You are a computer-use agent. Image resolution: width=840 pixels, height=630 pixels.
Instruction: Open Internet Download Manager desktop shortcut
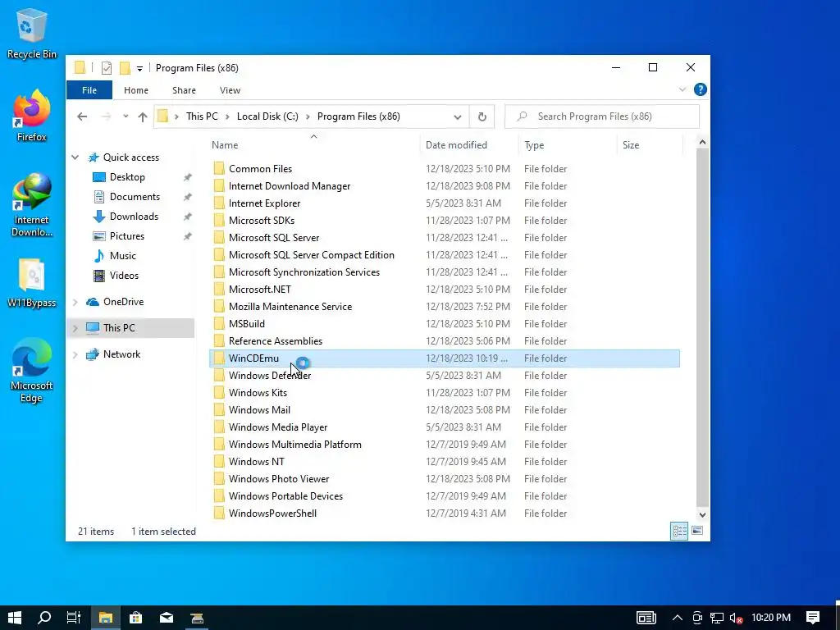pos(32,205)
